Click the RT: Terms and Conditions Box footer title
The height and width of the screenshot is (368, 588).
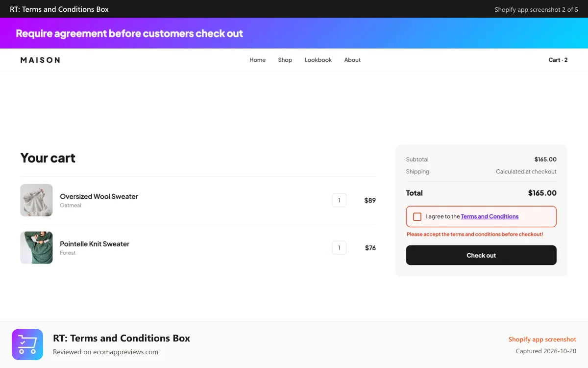point(122,338)
